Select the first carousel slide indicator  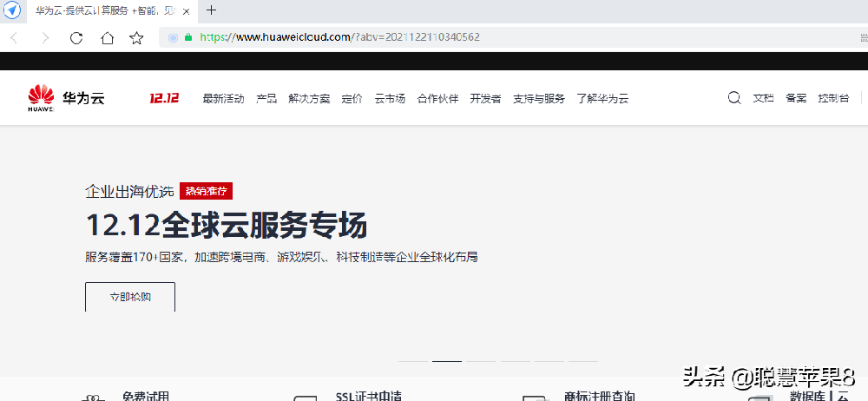(413, 361)
